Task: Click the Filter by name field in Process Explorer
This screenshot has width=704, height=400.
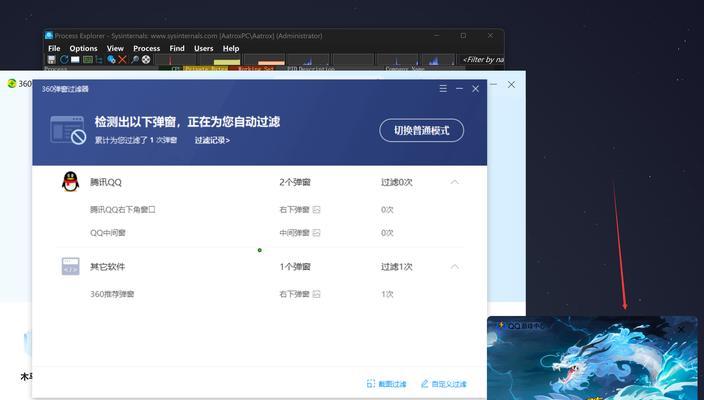Action: (481, 60)
